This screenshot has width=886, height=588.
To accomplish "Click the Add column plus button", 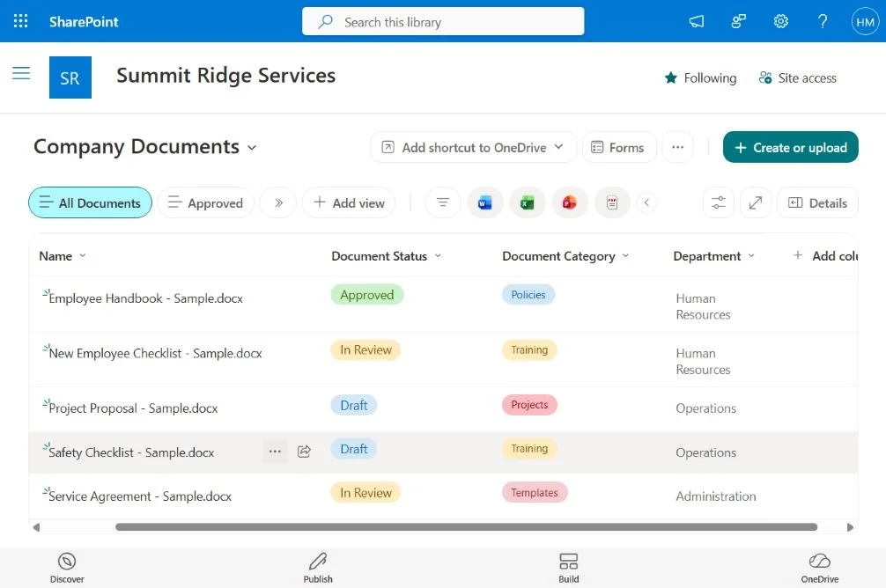I will (825, 256).
